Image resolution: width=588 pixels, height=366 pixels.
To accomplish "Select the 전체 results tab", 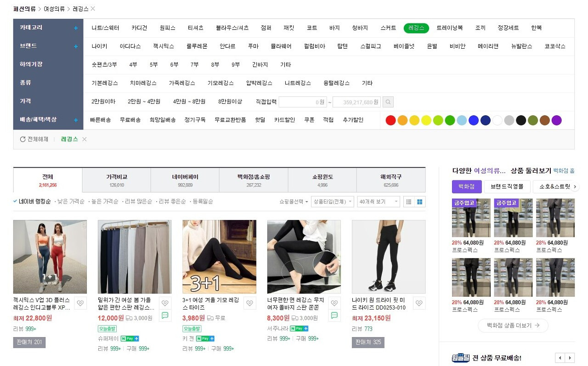I will [48, 180].
